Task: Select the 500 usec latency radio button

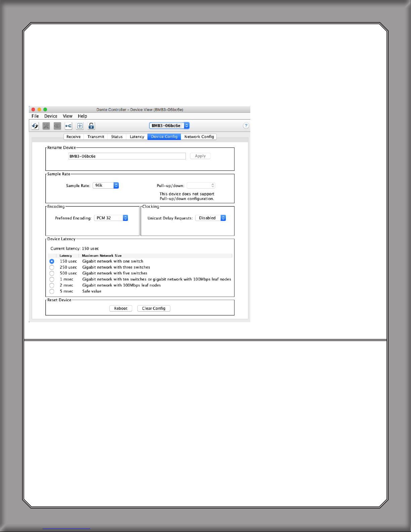Action: (52, 273)
